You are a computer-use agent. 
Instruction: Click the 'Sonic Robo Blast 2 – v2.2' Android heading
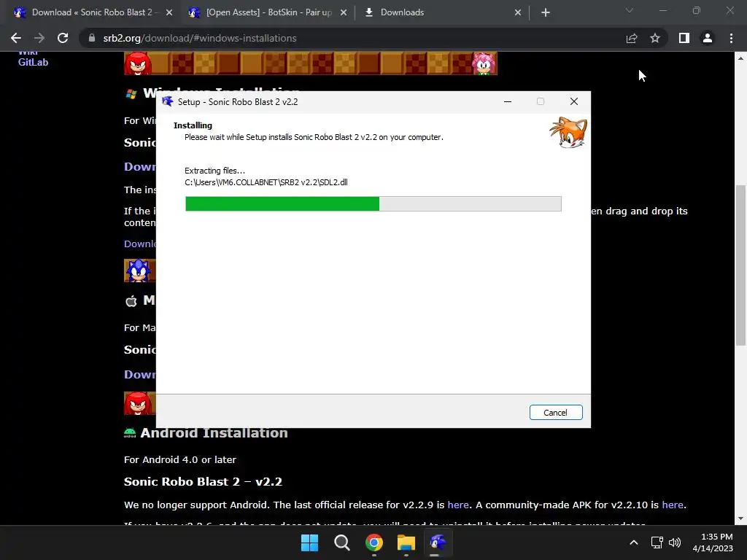tap(203, 481)
